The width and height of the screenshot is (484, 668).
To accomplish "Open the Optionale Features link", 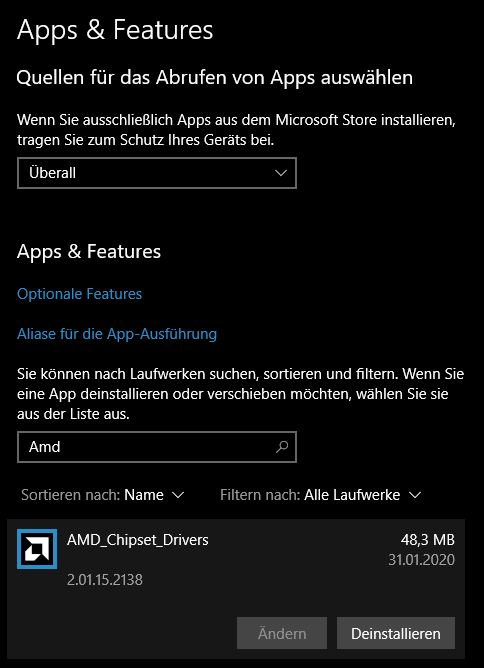I will (x=79, y=294).
